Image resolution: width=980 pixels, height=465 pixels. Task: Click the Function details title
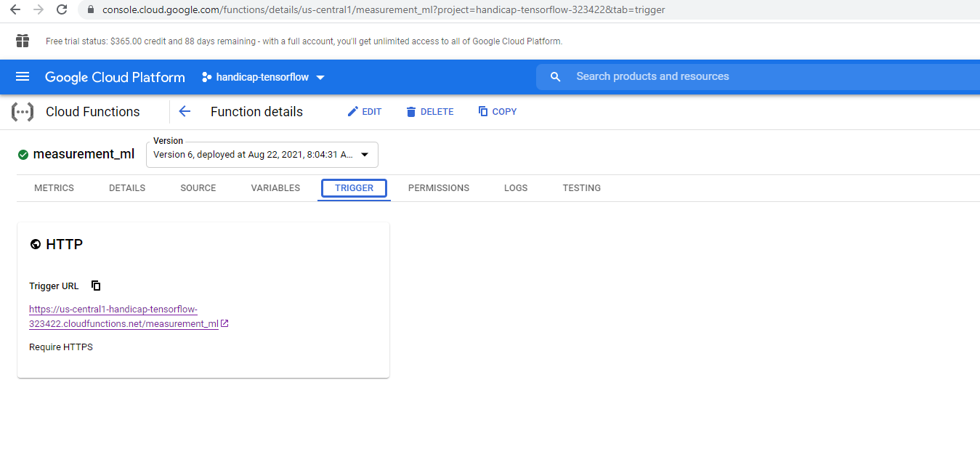[x=256, y=112]
